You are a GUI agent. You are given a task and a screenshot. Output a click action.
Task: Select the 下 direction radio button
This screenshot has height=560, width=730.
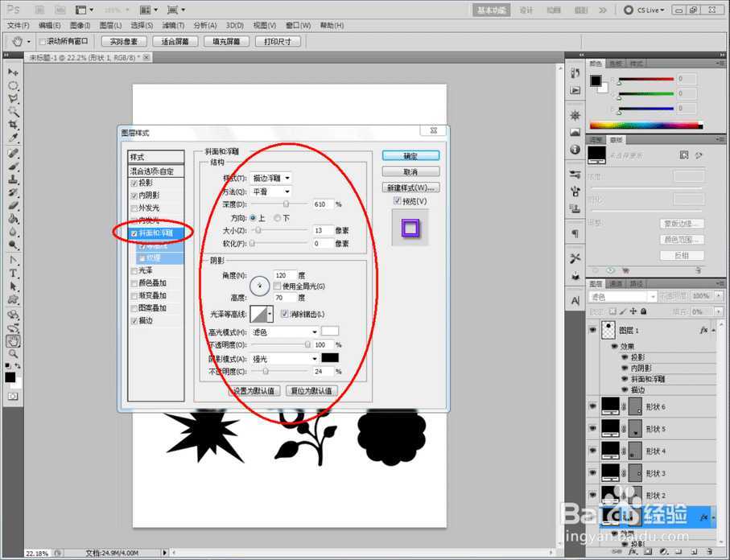278,218
